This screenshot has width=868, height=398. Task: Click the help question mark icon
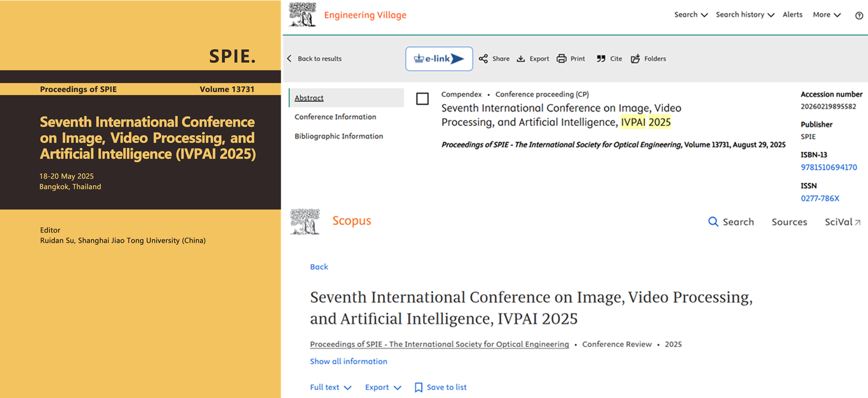(x=859, y=15)
